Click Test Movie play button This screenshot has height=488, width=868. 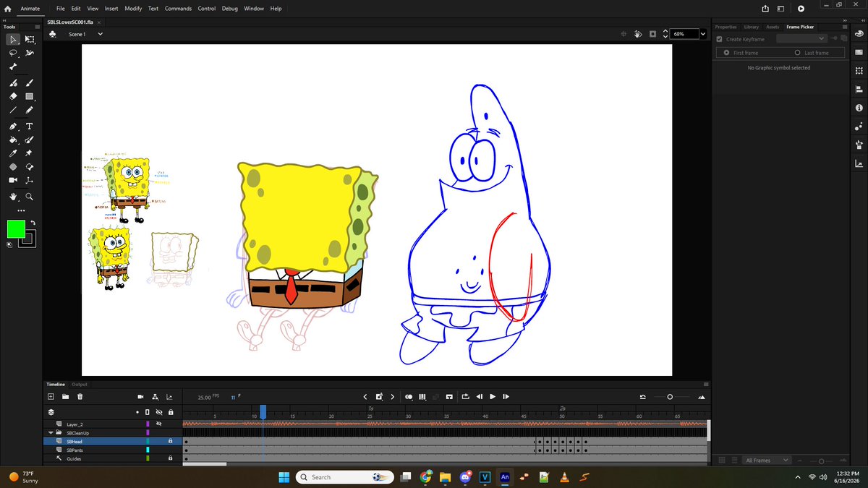(x=801, y=9)
